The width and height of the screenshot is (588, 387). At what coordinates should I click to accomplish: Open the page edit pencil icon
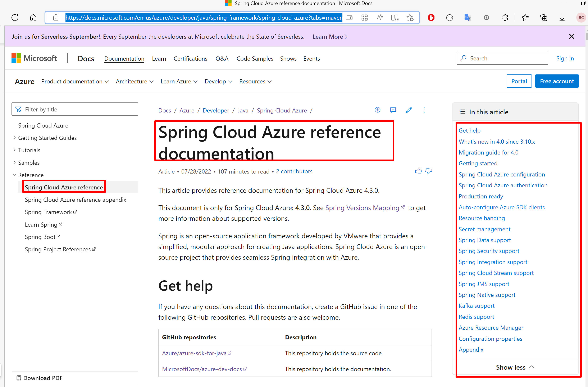click(409, 110)
